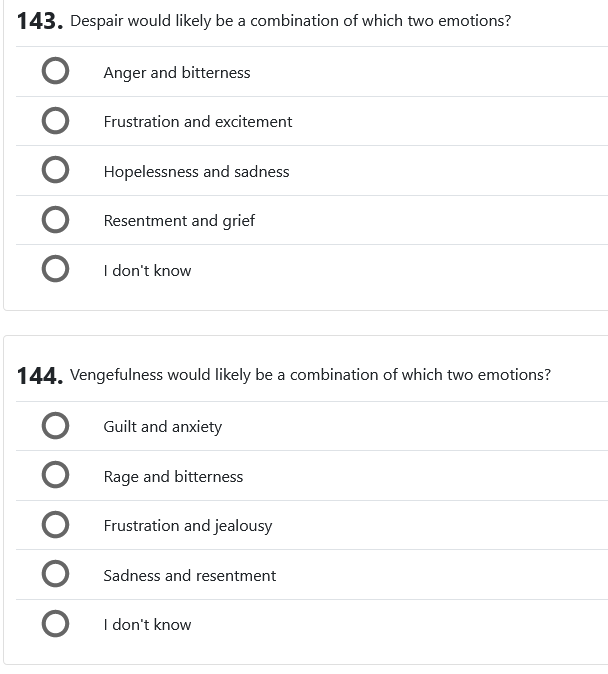The height and width of the screenshot is (674, 608).
Task: Click the 'Frustration and excitement' answer label
Action: click(x=198, y=122)
